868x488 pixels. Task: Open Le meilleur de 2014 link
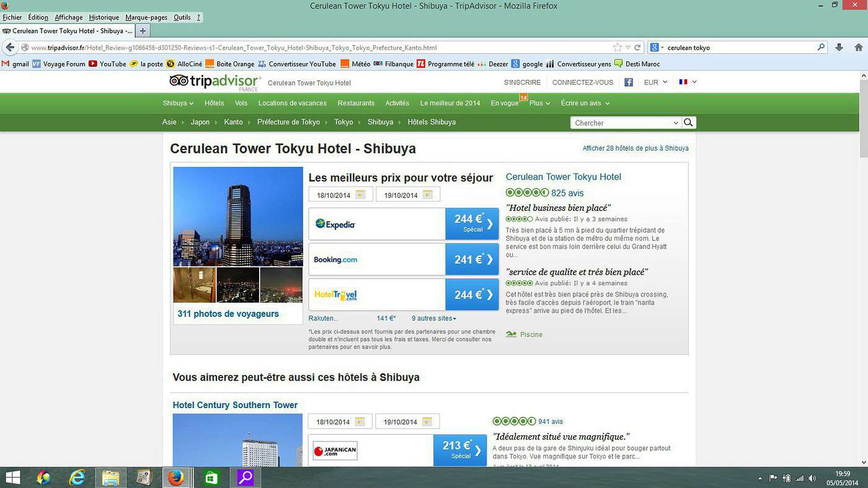(x=450, y=103)
